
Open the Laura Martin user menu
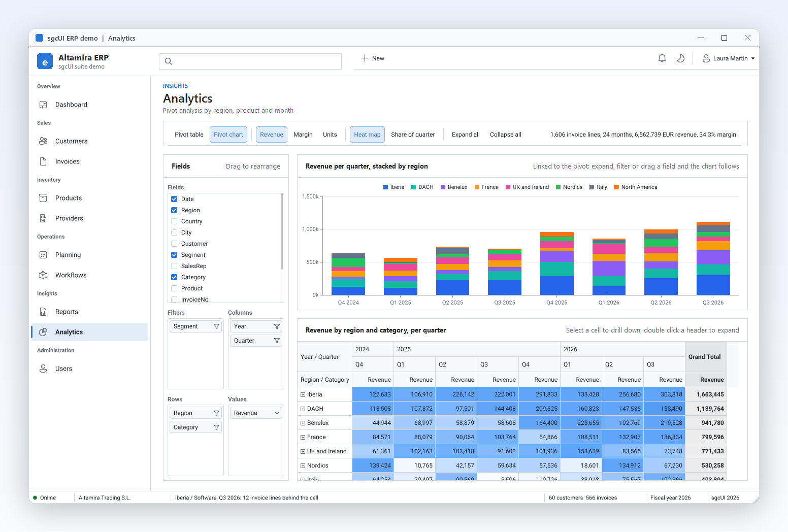[729, 58]
